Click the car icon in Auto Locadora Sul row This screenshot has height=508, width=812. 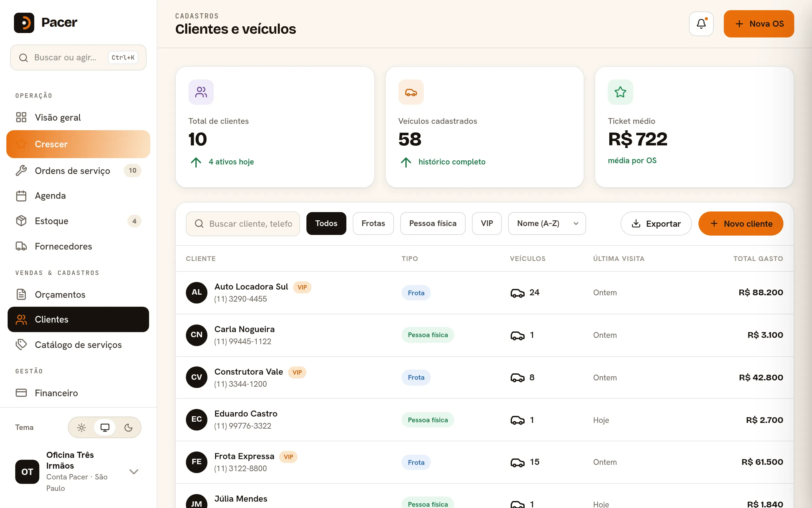[517, 293]
